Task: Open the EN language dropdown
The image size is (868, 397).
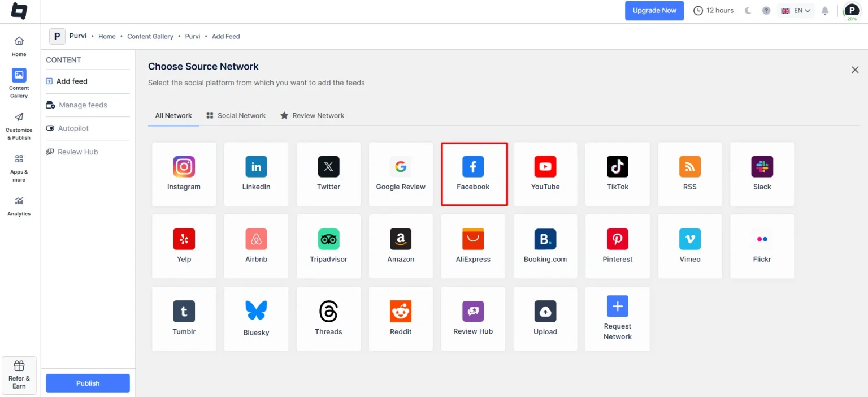Action: 796,11
